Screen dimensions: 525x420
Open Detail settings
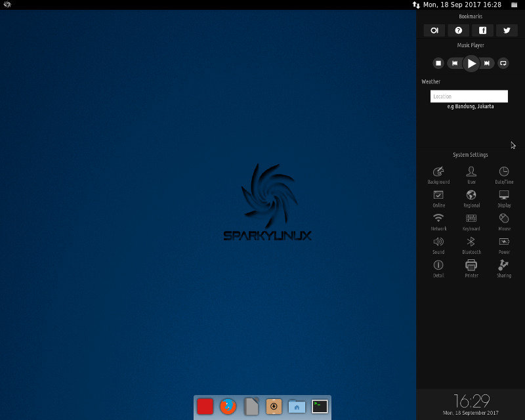point(438,269)
